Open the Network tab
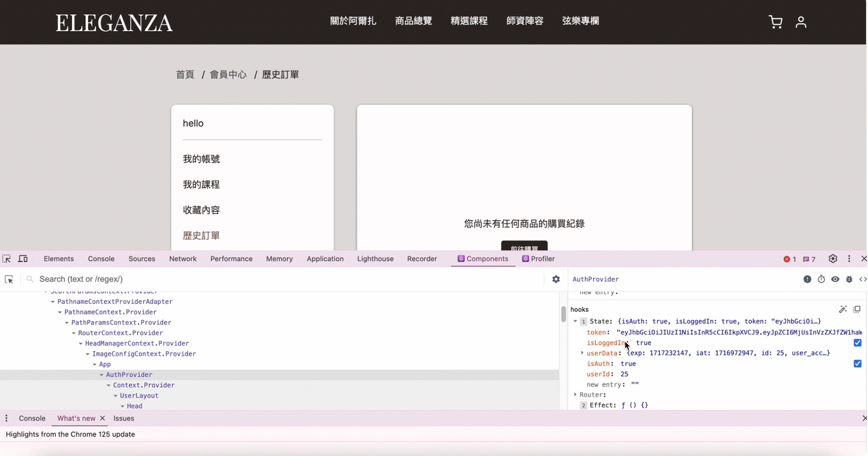Image resolution: width=868 pixels, height=456 pixels. [x=183, y=259]
